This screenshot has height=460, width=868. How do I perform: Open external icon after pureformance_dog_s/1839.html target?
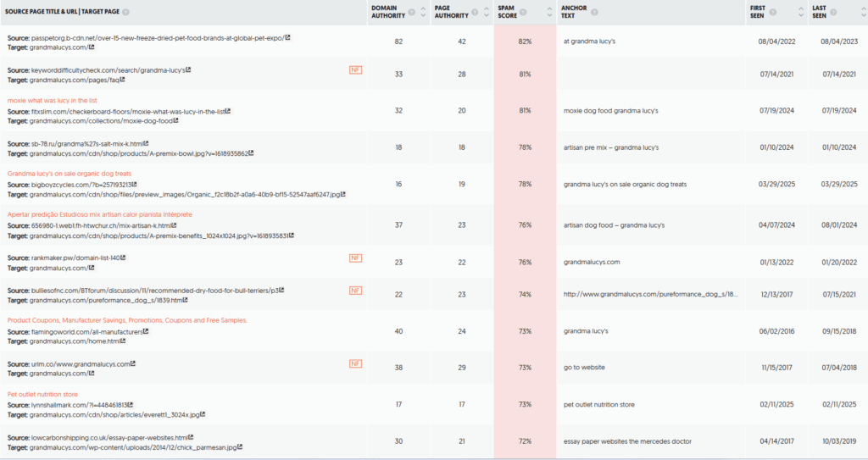185,300
